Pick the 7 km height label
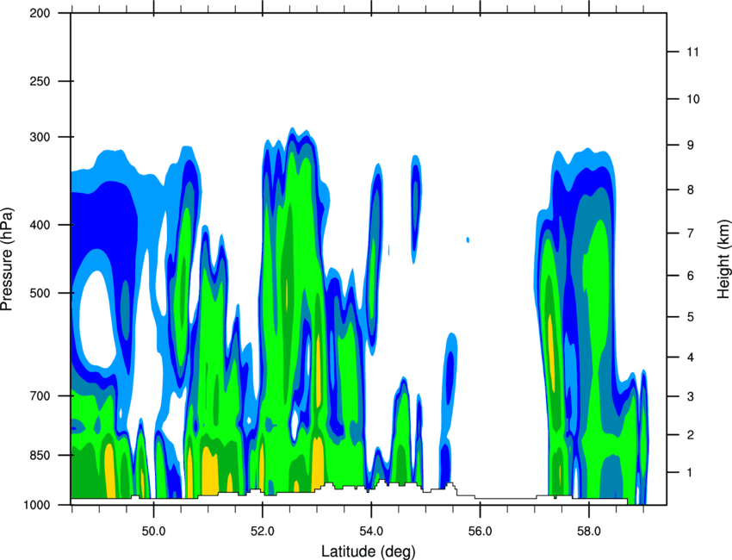732x560 pixels. coord(691,233)
